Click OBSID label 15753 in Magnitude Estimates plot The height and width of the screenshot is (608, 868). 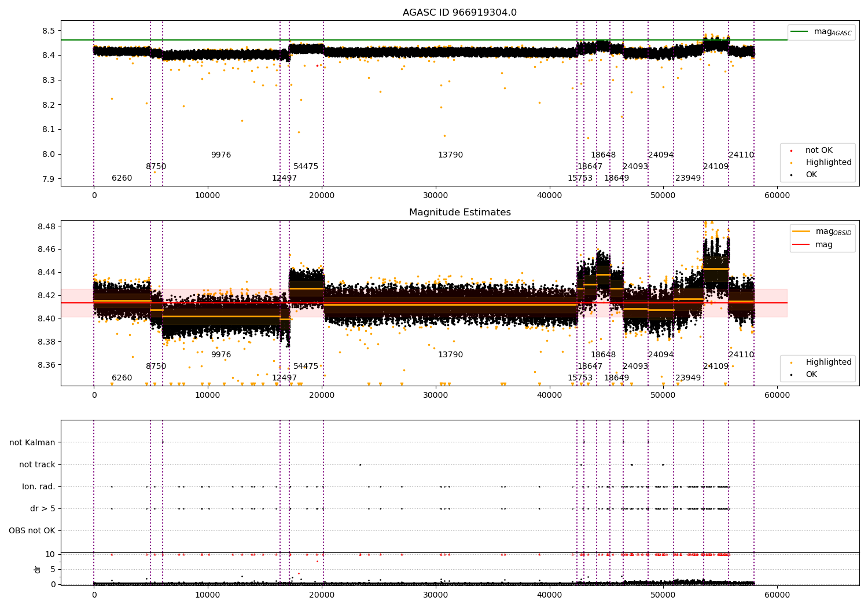(580, 378)
